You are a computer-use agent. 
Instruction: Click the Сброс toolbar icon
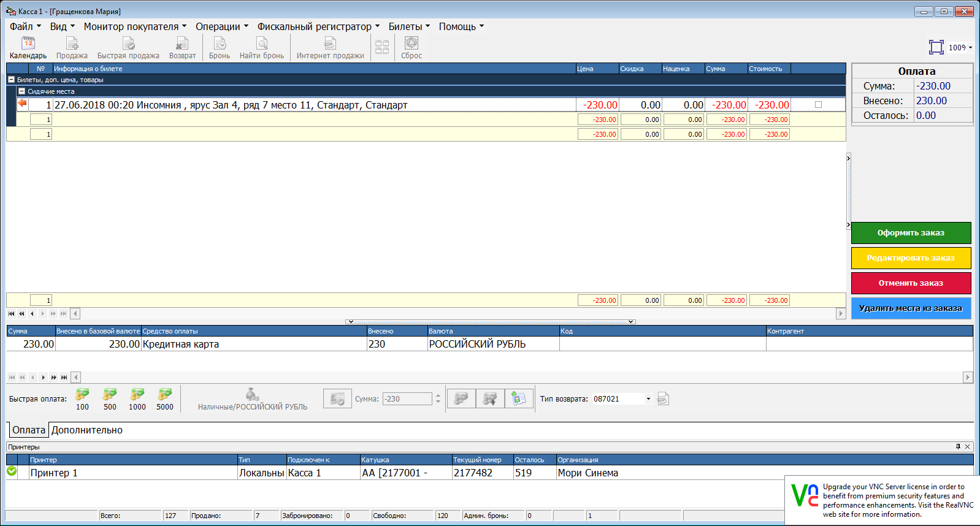(x=412, y=47)
